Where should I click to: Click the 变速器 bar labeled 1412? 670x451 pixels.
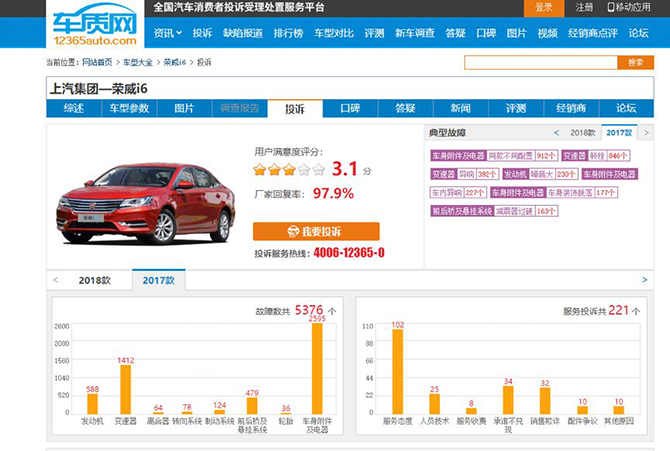126,389
